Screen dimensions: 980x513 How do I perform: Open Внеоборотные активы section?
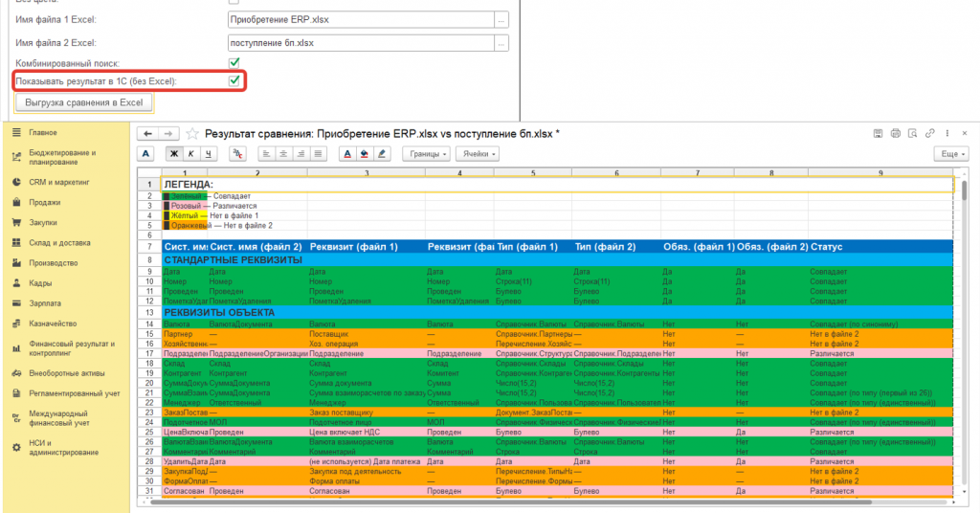pos(67,373)
